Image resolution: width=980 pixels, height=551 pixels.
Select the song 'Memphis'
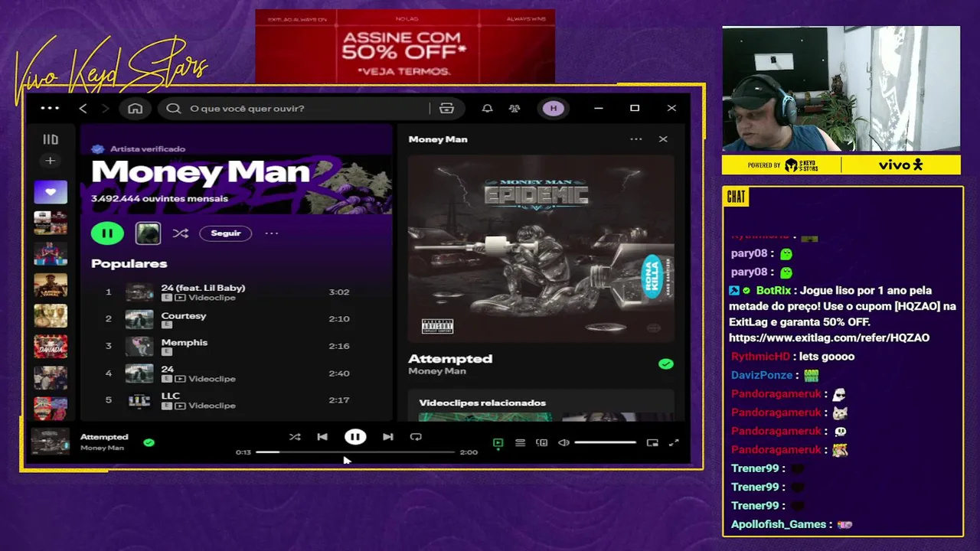pyautogui.click(x=185, y=342)
